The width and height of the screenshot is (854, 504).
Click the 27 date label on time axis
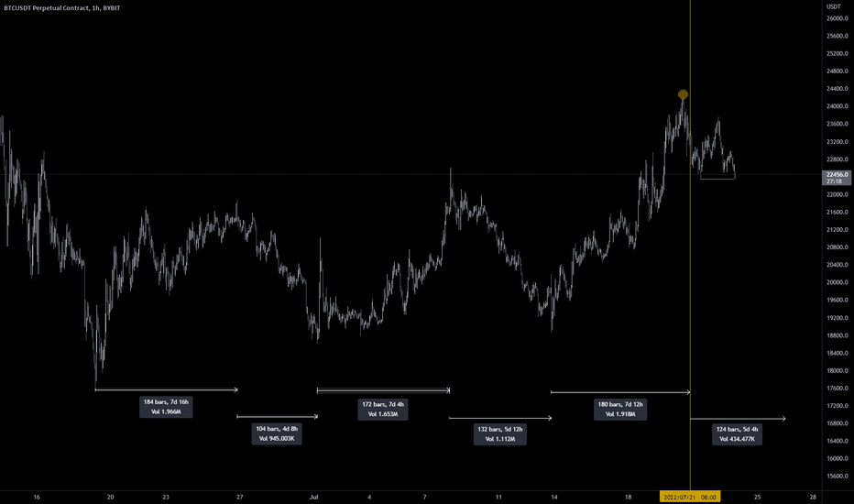pyautogui.click(x=240, y=497)
